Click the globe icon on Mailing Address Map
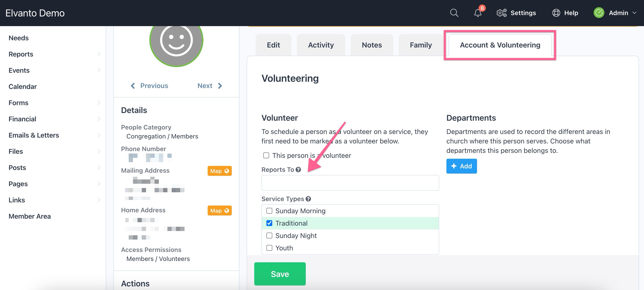Screen dimensions: 644x290 (x=227, y=171)
